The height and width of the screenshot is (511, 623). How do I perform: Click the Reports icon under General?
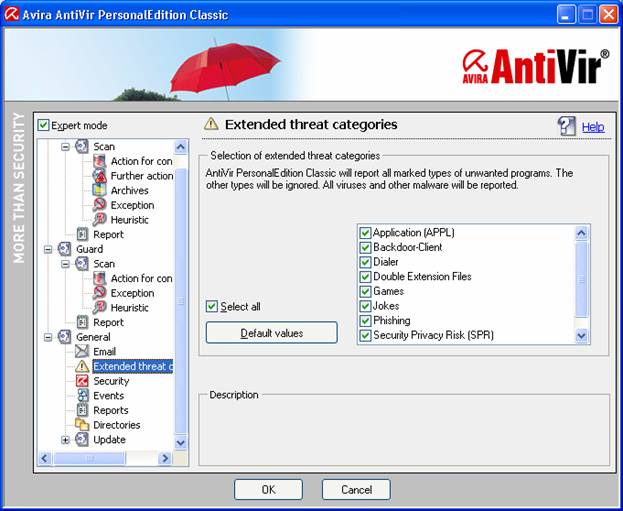tap(82, 410)
